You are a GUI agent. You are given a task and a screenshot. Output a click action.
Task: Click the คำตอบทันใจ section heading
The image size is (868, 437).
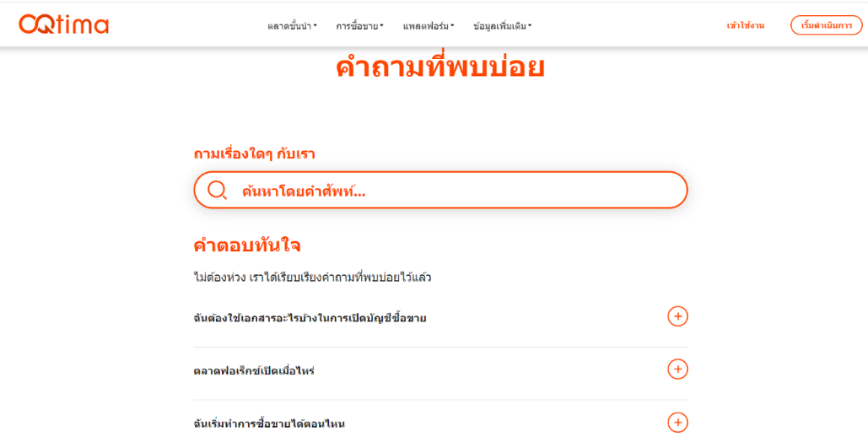pyautogui.click(x=247, y=245)
